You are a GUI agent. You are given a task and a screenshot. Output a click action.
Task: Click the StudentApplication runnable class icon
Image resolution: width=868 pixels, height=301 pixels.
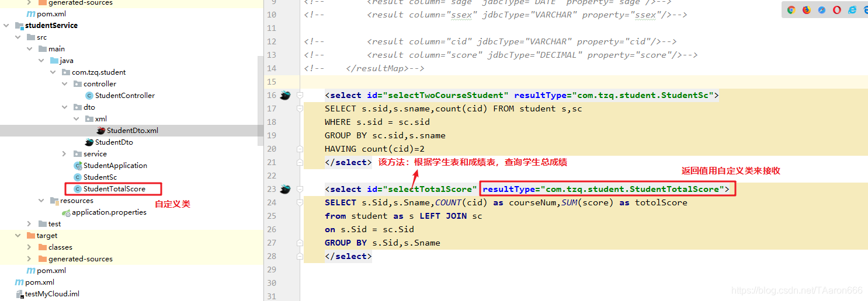point(77,166)
